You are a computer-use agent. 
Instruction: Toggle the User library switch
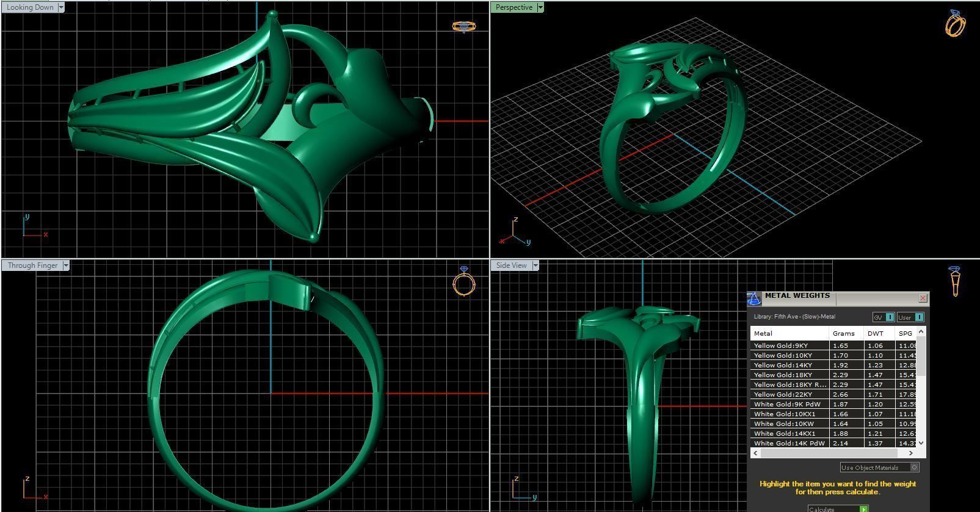910,317
